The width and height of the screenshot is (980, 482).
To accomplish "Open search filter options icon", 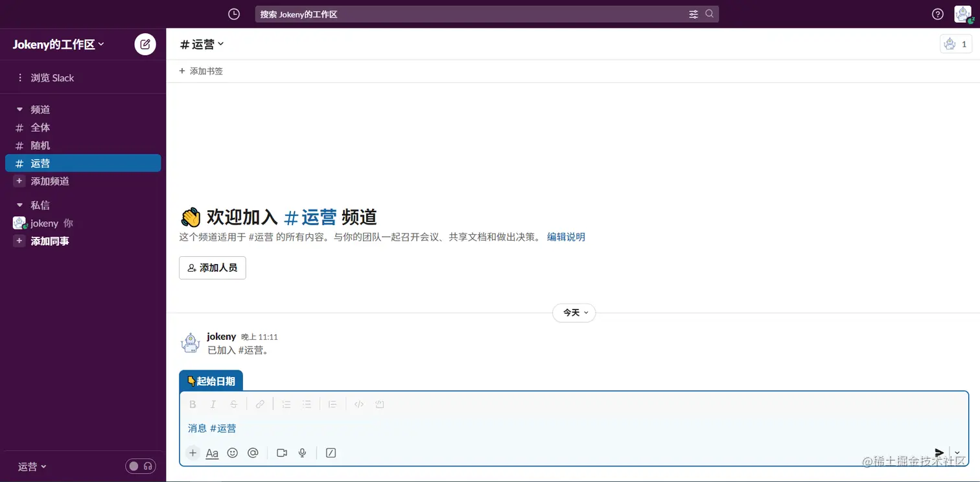I will coord(694,14).
